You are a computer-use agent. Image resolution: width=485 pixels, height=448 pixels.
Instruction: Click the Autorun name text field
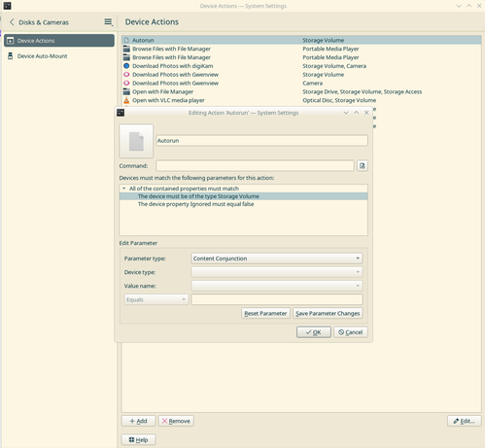[261, 141]
